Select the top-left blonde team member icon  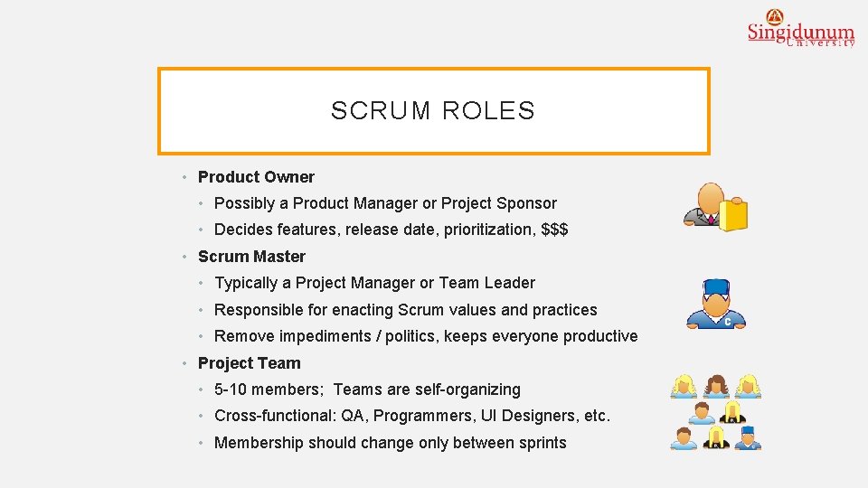point(684,386)
